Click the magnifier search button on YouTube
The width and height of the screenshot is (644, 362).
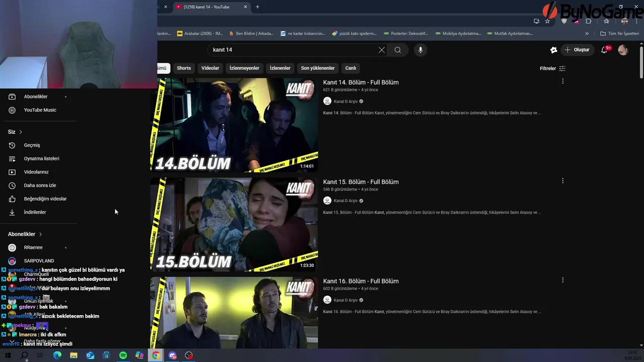[397, 50]
